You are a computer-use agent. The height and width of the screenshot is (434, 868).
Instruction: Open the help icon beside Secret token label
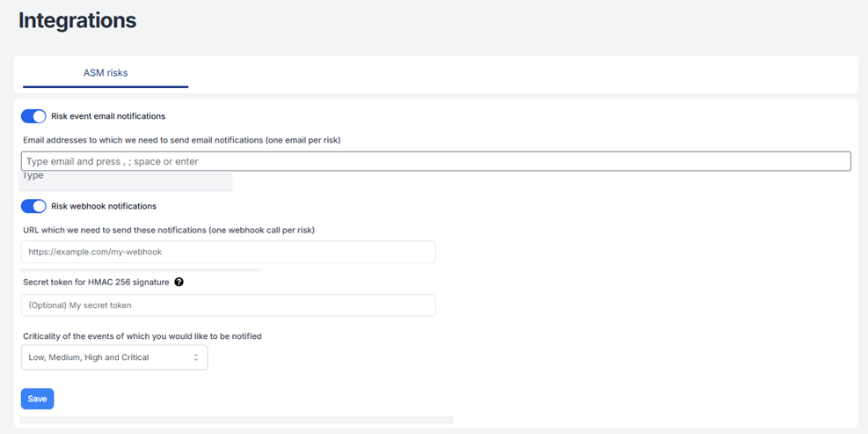click(179, 283)
